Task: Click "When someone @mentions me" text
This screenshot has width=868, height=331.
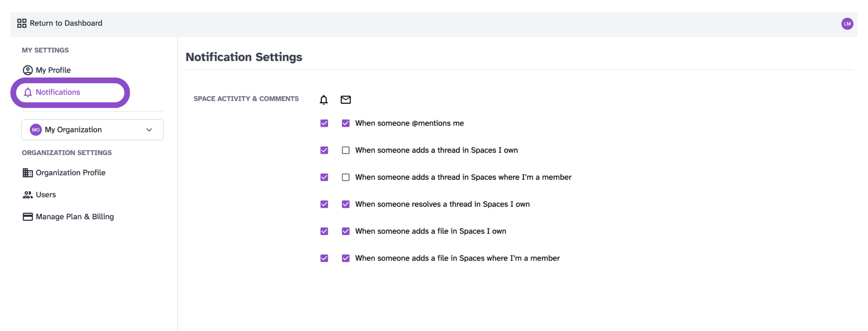Action: [410, 123]
